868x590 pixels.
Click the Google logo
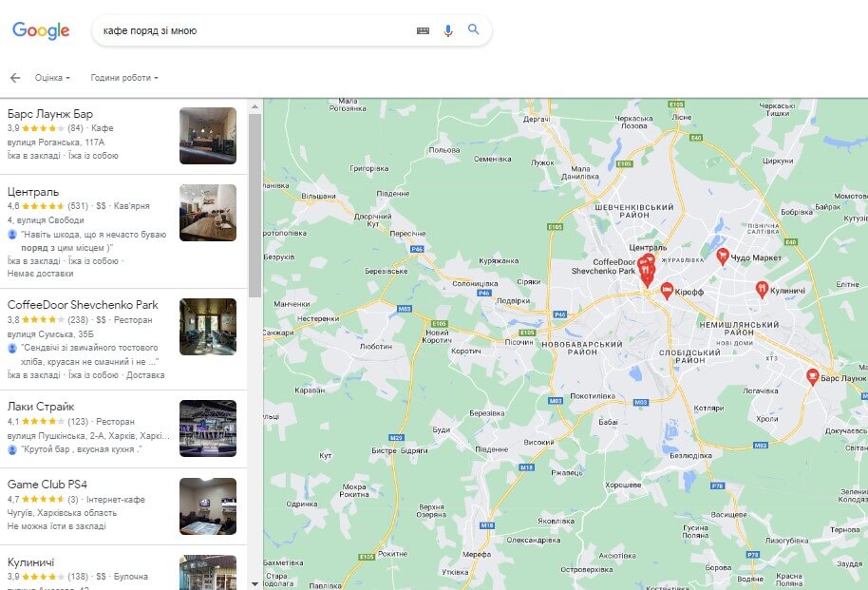click(41, 30)
